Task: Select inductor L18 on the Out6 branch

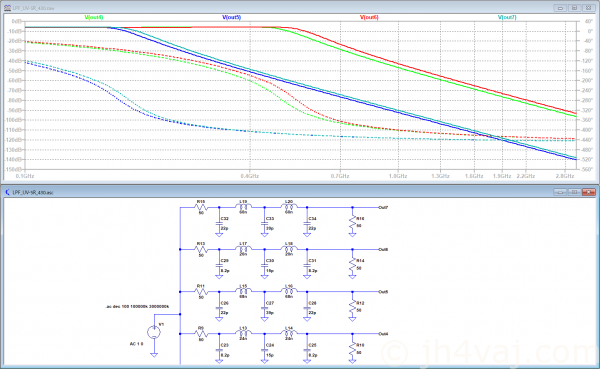Action: 289,249
